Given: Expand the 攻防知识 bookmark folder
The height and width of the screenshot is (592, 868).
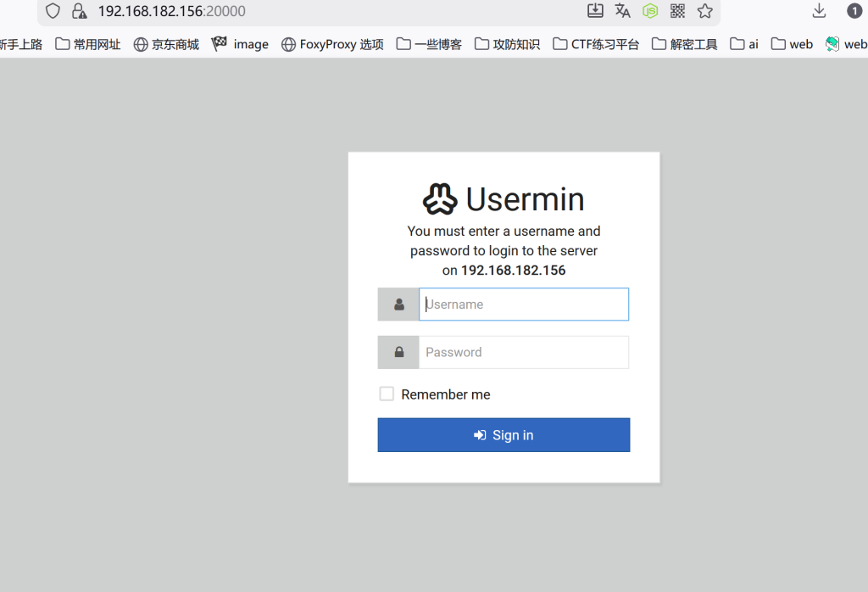Looking at the screenshot, I should [507, 44].
